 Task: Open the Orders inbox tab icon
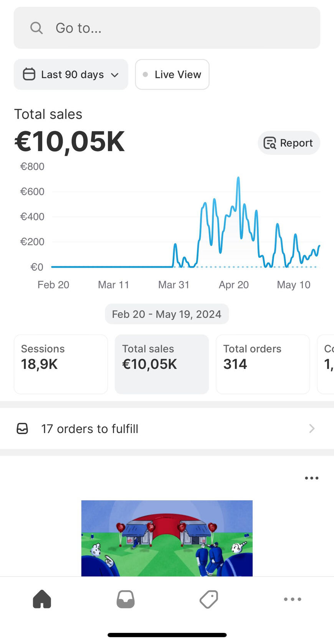(x=126, y=599)
